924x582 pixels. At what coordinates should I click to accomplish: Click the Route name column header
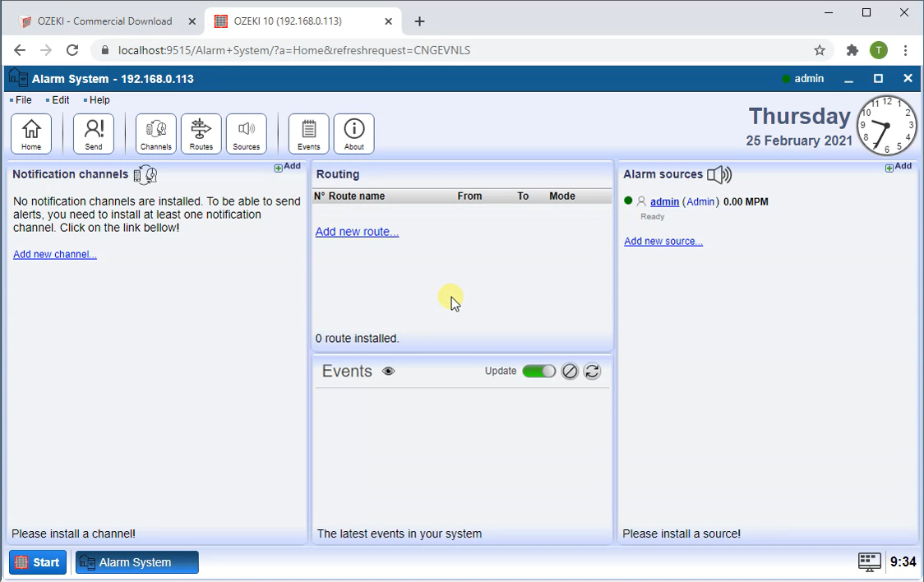tap(357, 196)
